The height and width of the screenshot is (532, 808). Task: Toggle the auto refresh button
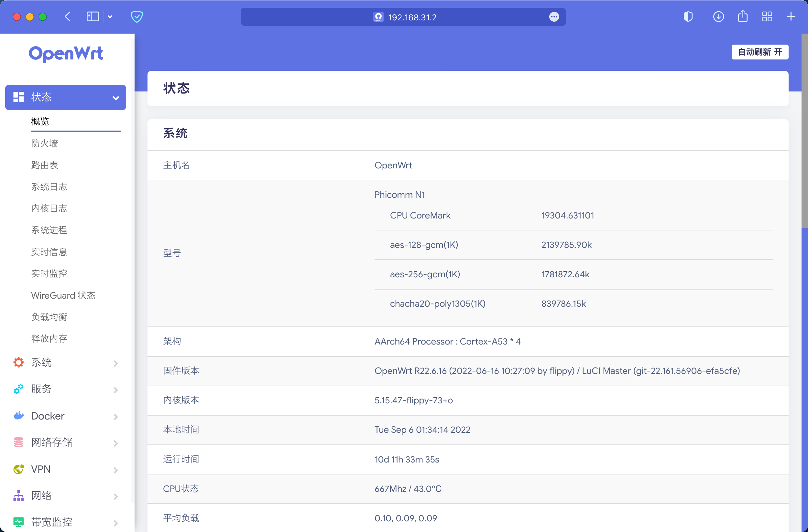coord(759,52)
